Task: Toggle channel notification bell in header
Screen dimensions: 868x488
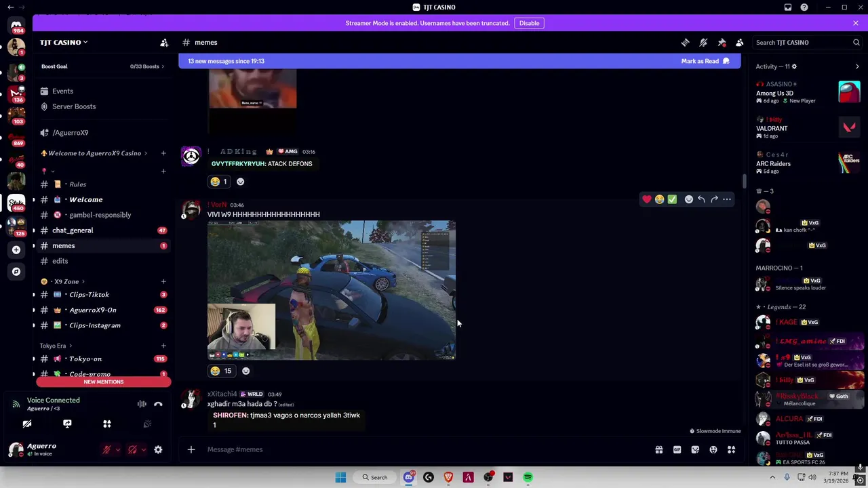Action: (x=703, y=43)
